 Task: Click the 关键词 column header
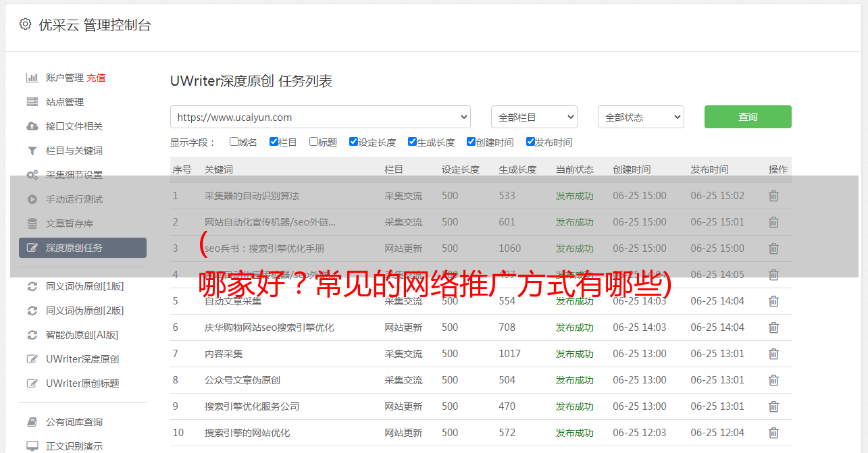pyautogui.click(x=219, y=169)
